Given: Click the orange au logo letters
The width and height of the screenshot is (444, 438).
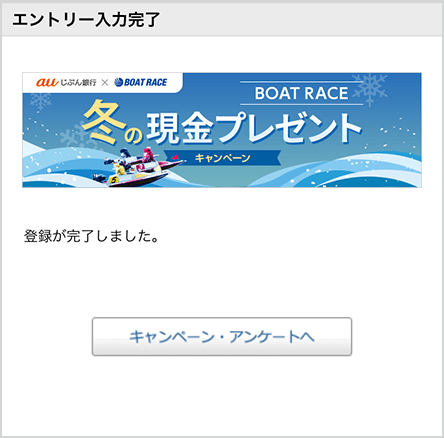Looking at the screenshot, I should (x=47, y=82).
